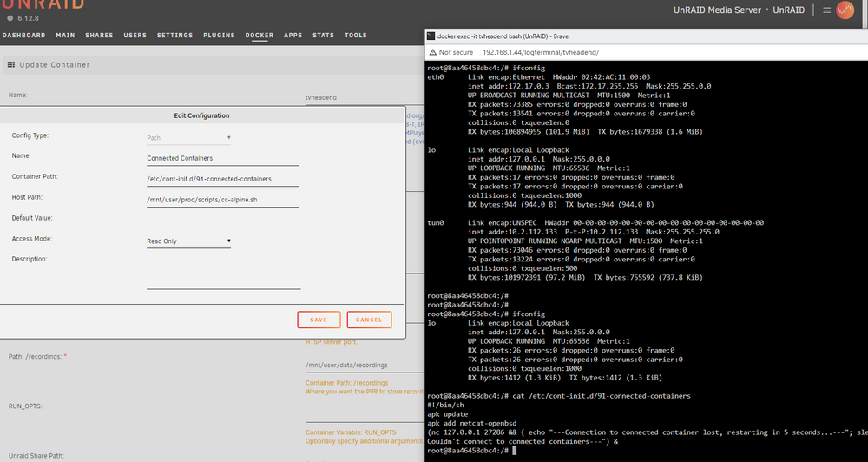Click the cat /etc/cont-init.d command line in terminal
The image size is (868, 462).
559,396
